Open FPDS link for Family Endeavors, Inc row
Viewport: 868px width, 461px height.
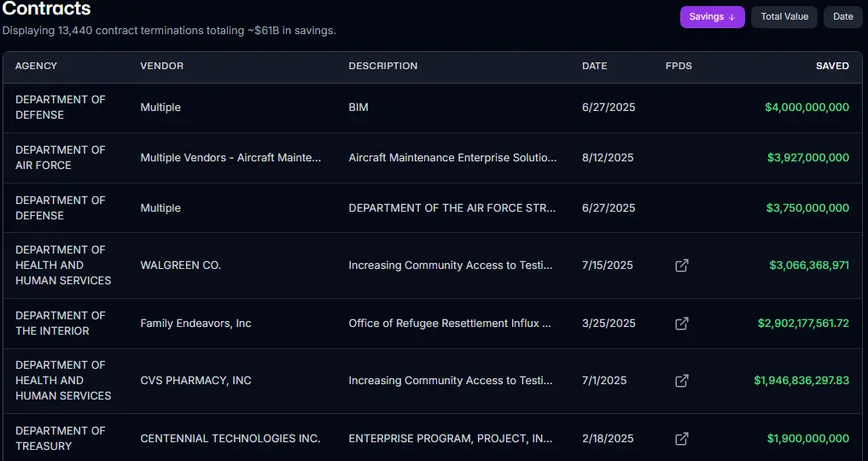tap(681, 324)
